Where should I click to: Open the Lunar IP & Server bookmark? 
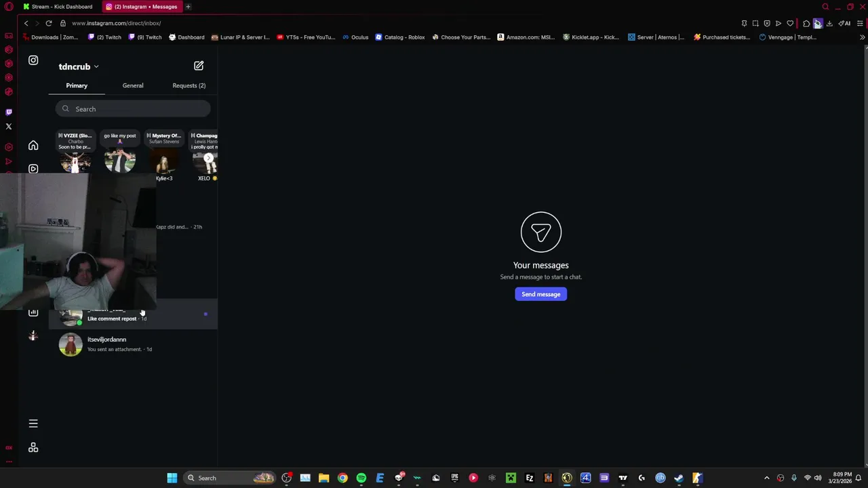(241, 37)
